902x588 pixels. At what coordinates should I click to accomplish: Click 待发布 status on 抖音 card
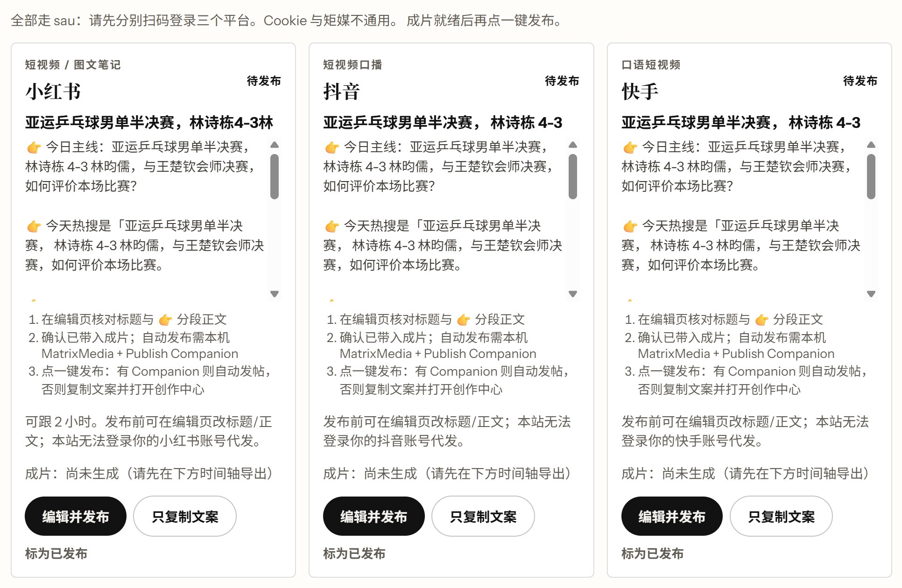click(x=562, y=81)
